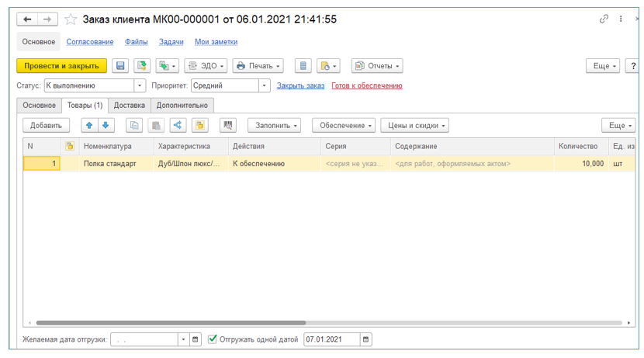Move the row up with the up arrow

(89, 125)
